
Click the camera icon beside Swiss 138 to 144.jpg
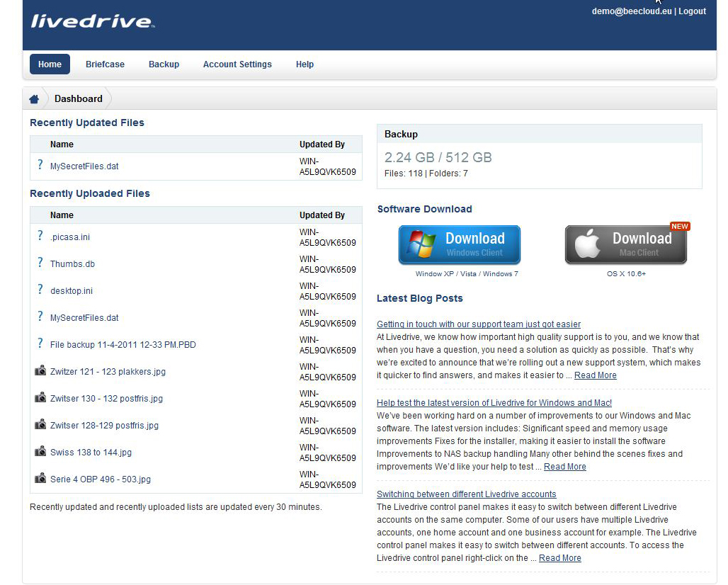(40, 452)
